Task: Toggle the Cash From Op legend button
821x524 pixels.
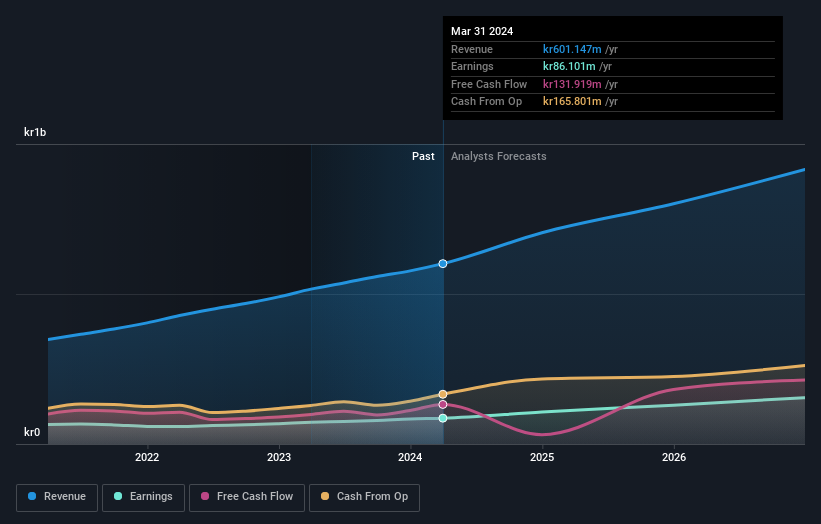Action: pyautogui.click(x=364, y=497)
